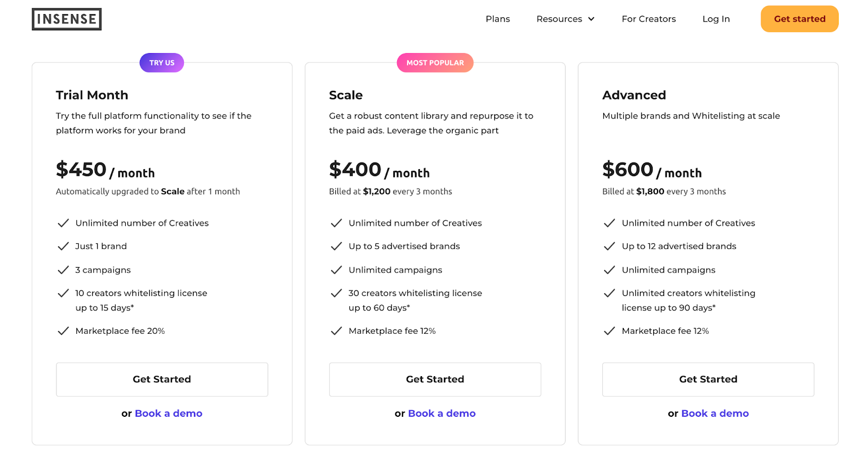Click checkmark beside Up to 5 advertised brands
The height and width of the screenshot is (452, 868).
(x=336, y=247)
